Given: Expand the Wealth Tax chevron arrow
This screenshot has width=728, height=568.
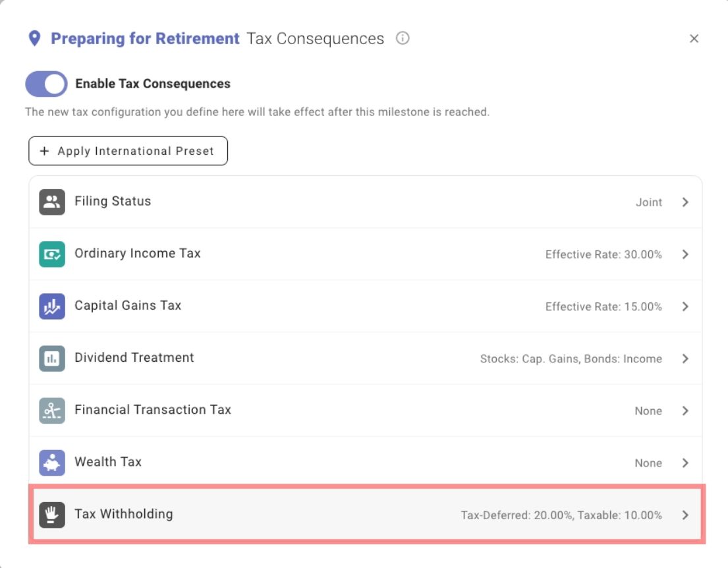Looking at the screenshot, I should coord(685,463).
